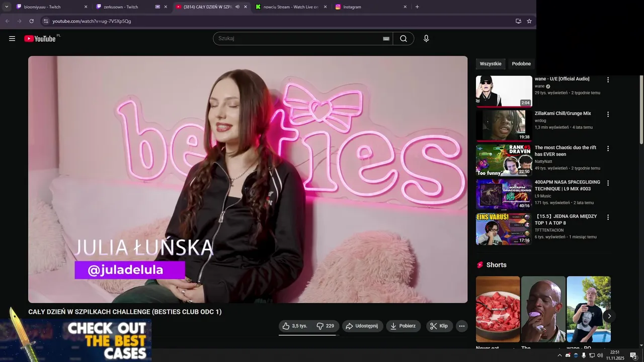The height and width of the screenshot is (362, 644).
Task: Open options for ZillaKami Chill/Grunge Mix
Action: pyautogui.click(x=608, y=115)
